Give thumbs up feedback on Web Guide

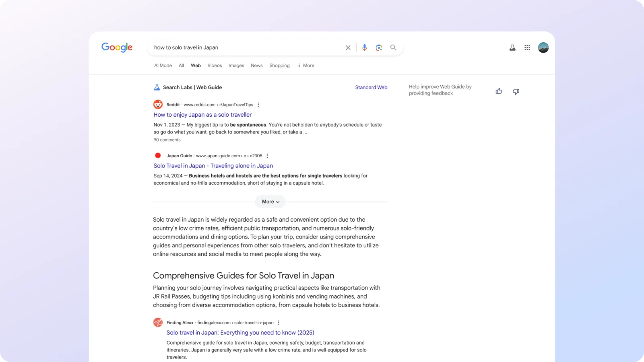tap(499, 91)
